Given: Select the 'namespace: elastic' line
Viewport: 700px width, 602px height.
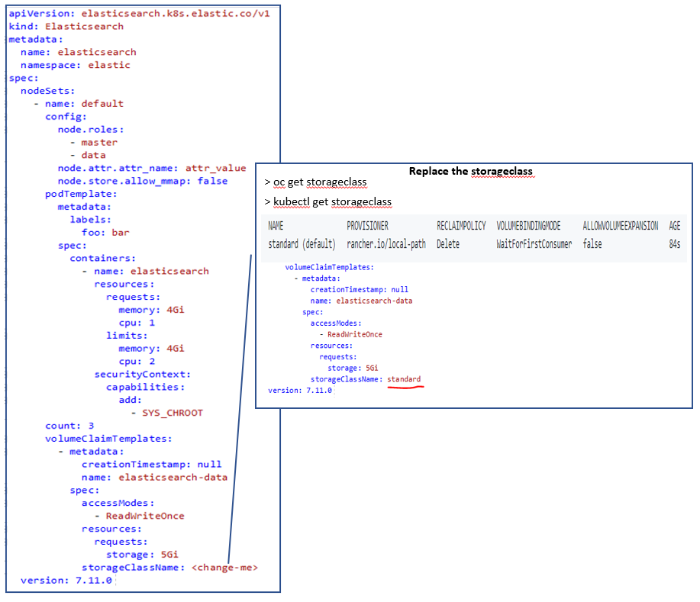Looking at the screenshot, I should (76, 65).
